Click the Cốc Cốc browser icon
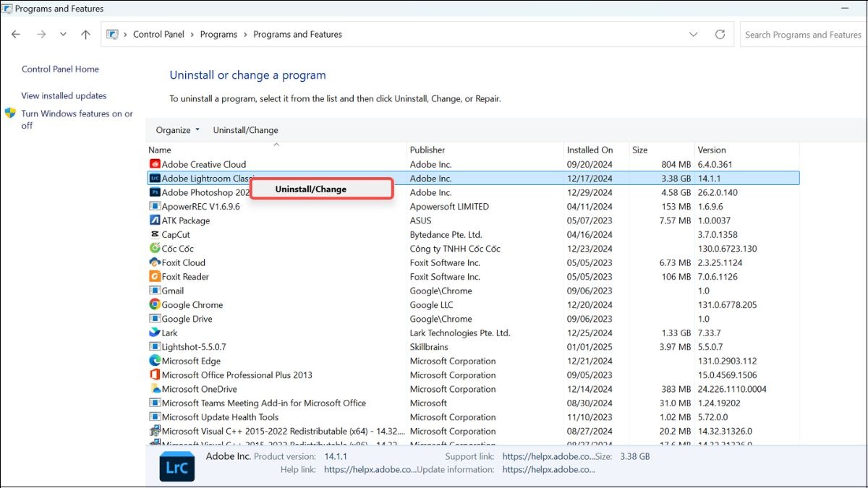 tap(155, 249)
